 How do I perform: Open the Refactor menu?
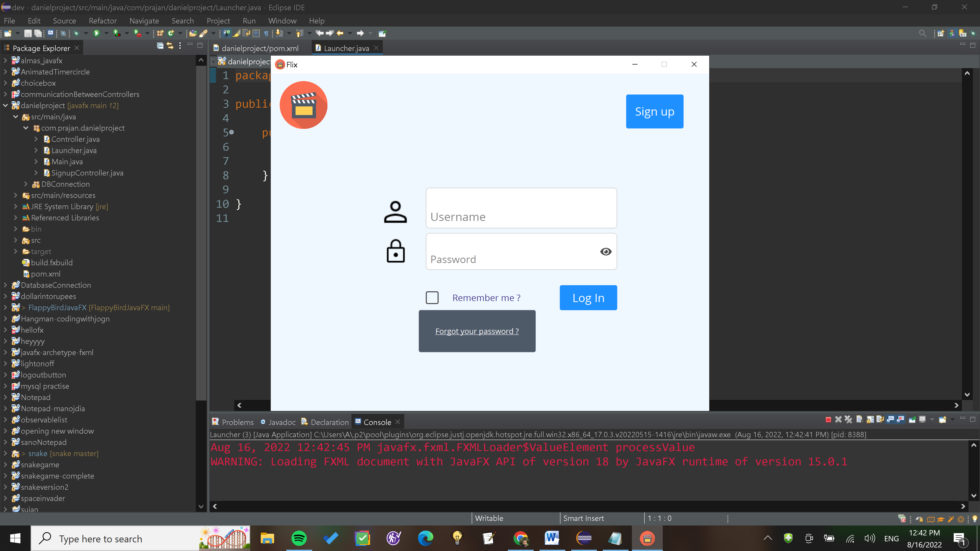coord(102,21)
